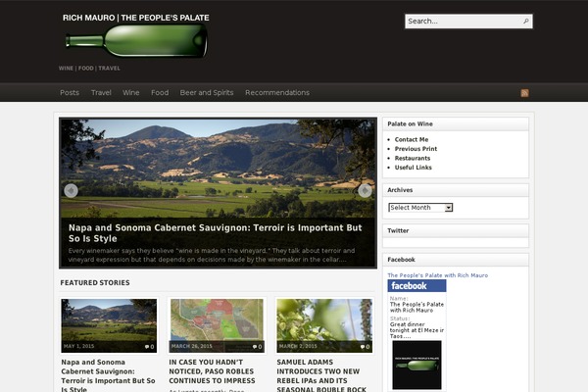Image resolution: width=588 pixels, height=392 pixels.
Task: Go to previous slide arrow
Action: click(71, 190)
